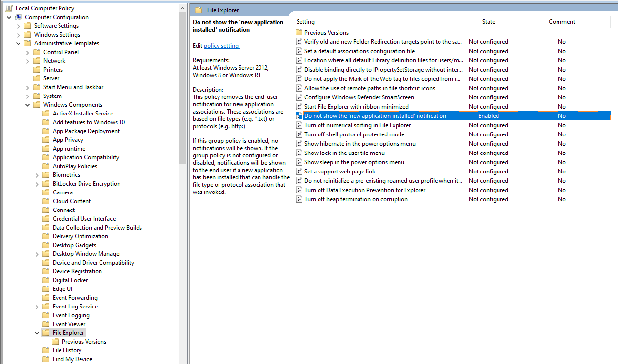618x364 pixels.
Task: Click the Enabled state of the highlighted policy
Action: (x=488, y=116)
